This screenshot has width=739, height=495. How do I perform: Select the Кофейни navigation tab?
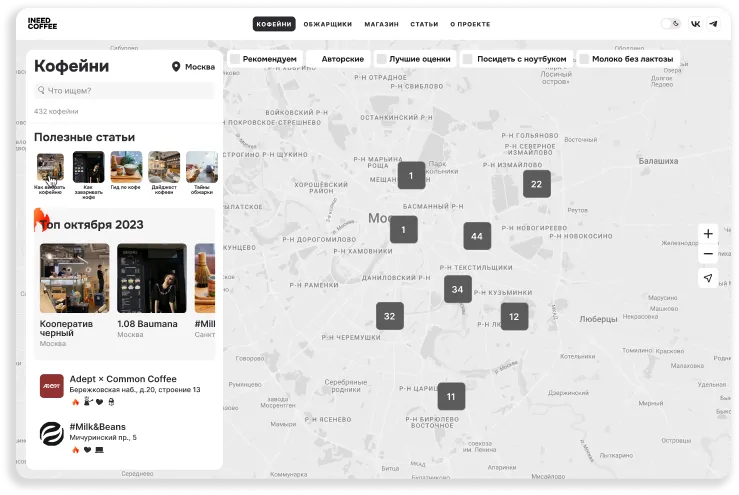pyautogui.click(x=274, y=24)
